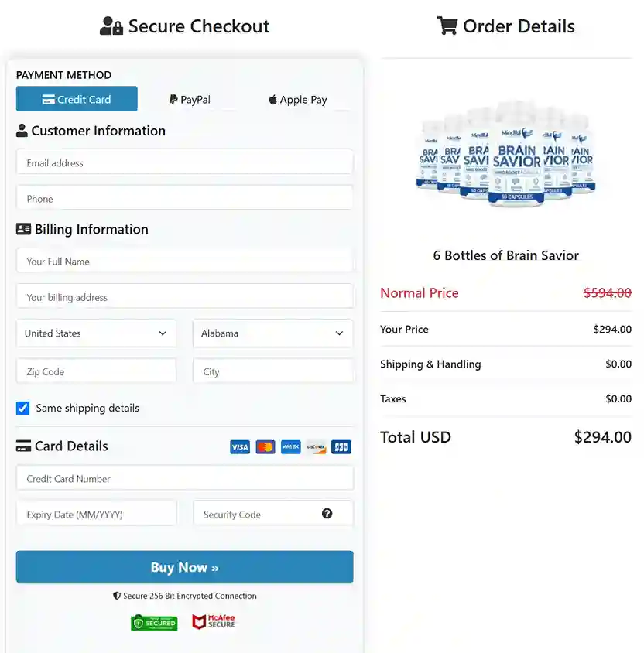Uncheck the Same shipping details checkbox
Viewport: 644px width, 653px height.
point(22,408)
